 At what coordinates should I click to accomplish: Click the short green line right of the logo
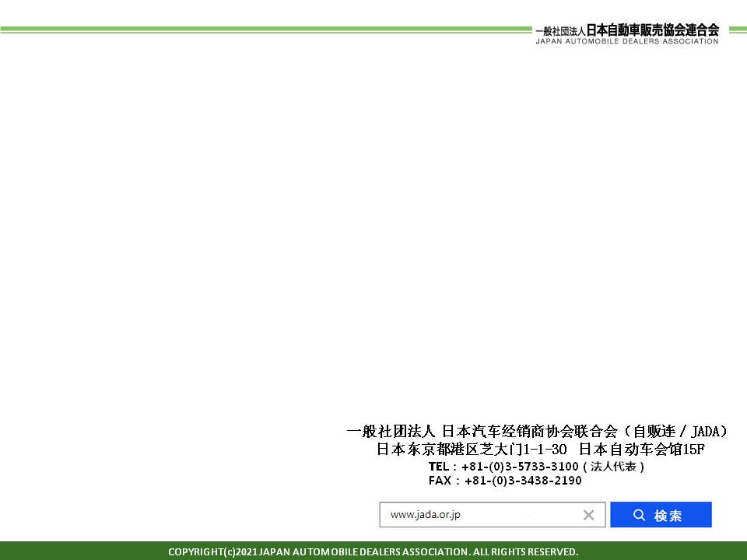click(x=732, y=30)
